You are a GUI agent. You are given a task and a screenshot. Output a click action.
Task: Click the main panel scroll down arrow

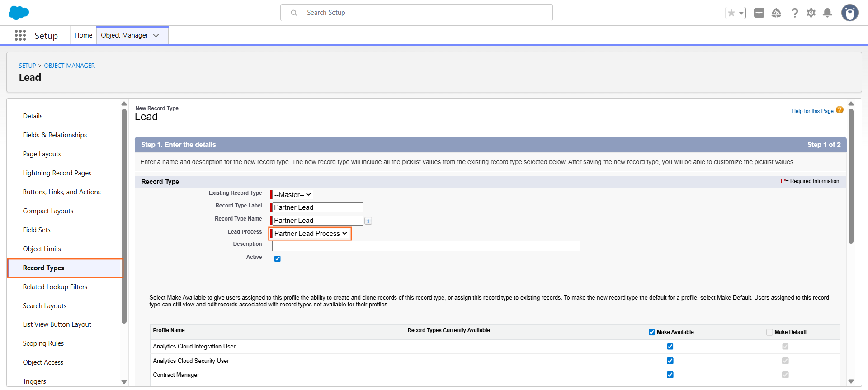[851, 382]
